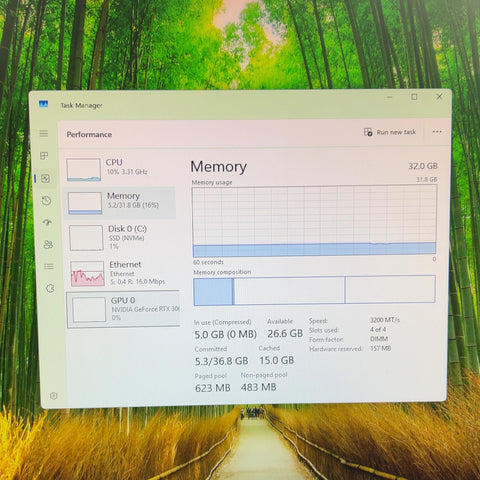This screenshot has height=480, width=480.
Task: Click the Task Manager app icon in title bar
Action: pyautogui.click(x=43, y=104)
